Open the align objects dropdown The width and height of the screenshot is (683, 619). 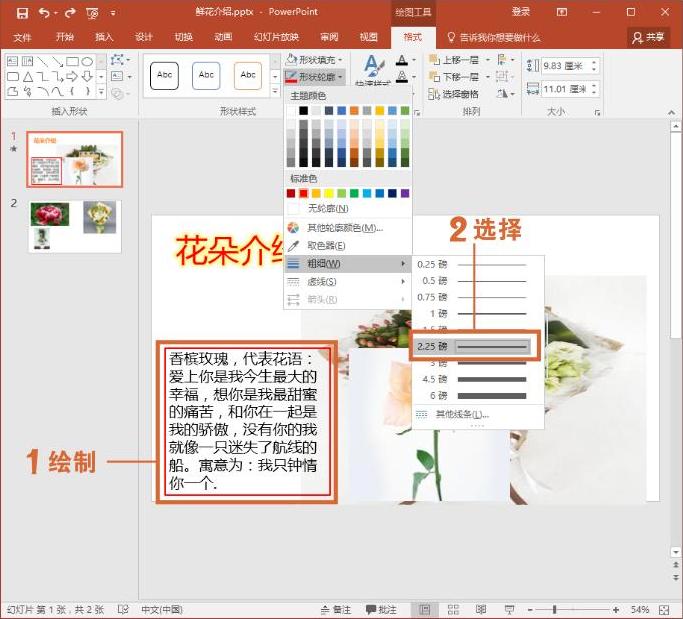505,60
